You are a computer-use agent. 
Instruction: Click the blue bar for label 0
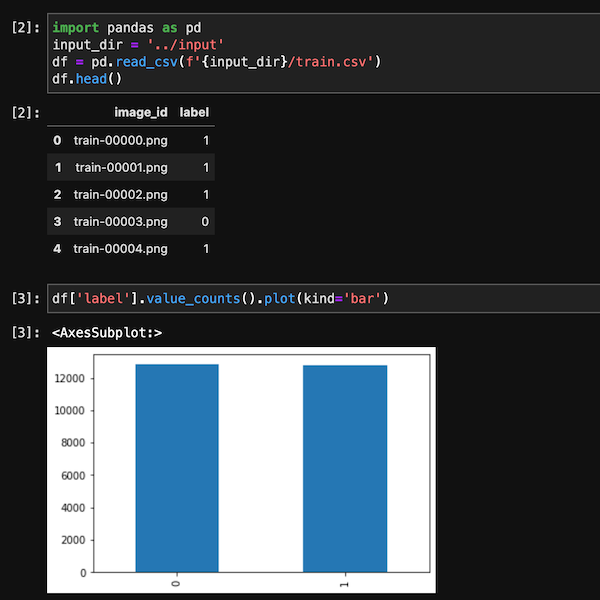point(177,468)
